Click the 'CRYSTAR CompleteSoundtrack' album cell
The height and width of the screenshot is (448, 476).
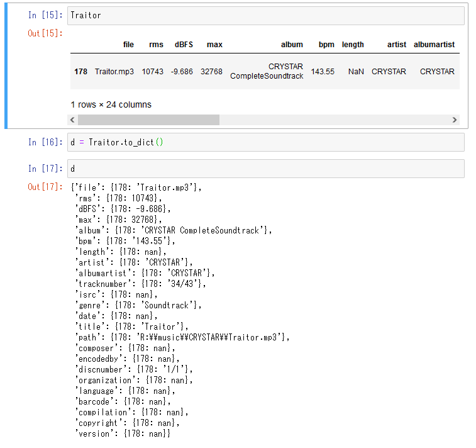pos(267,71)
